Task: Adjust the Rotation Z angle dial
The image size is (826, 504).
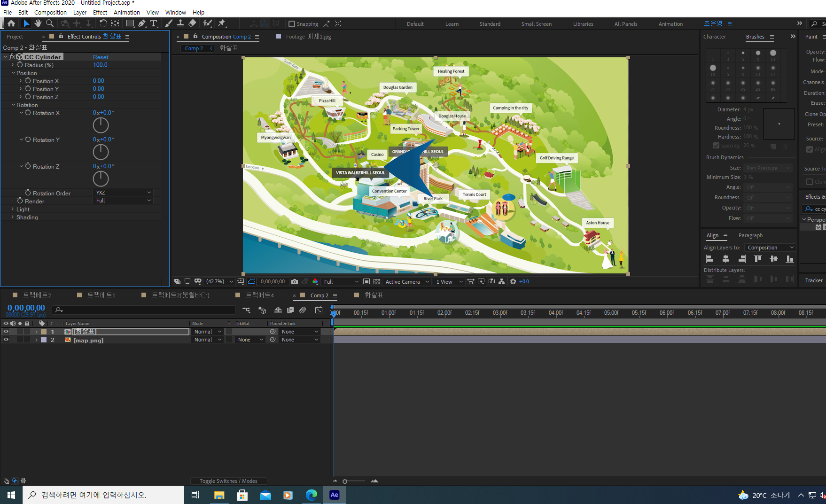Action: (101, 179)
